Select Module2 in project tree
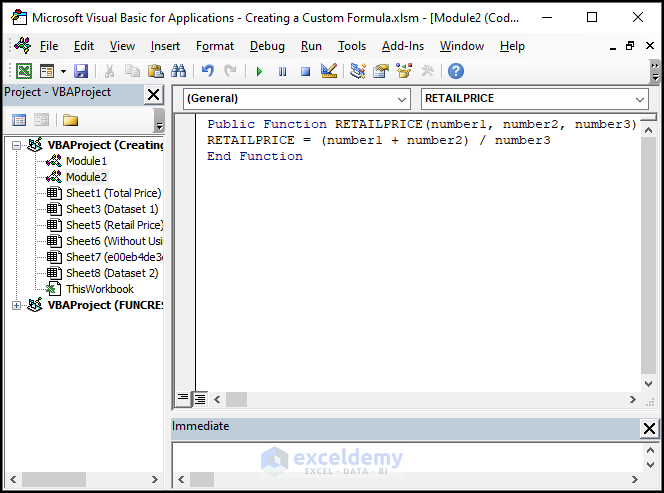Image resolution: width=664 pixels, height=493 pixels. click(86, 177)
